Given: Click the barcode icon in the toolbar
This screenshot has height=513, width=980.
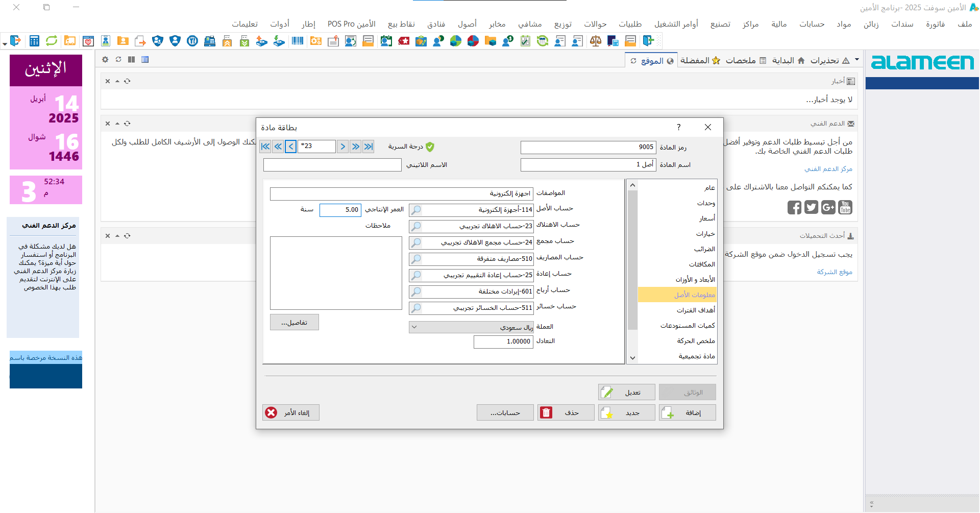Looking at the screenshot, I should (298, 41).
